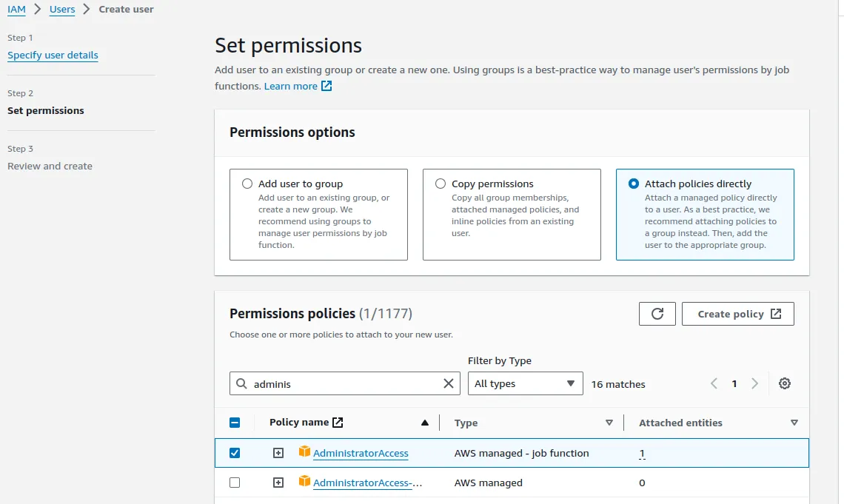Choose the Copy permissions option
This screenshot has height=504, width=844.
441,184
